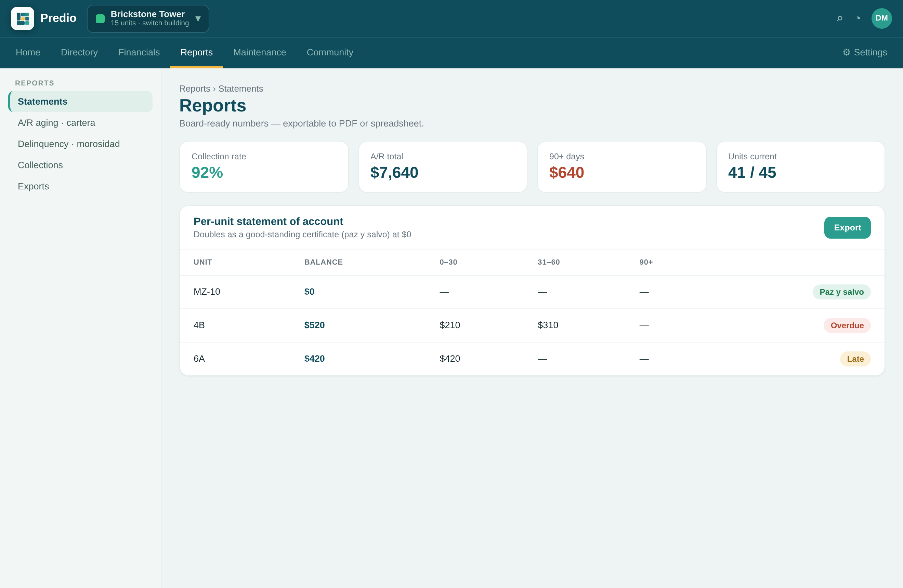
Task: Go to the Home tab
Action: point(28,52)
